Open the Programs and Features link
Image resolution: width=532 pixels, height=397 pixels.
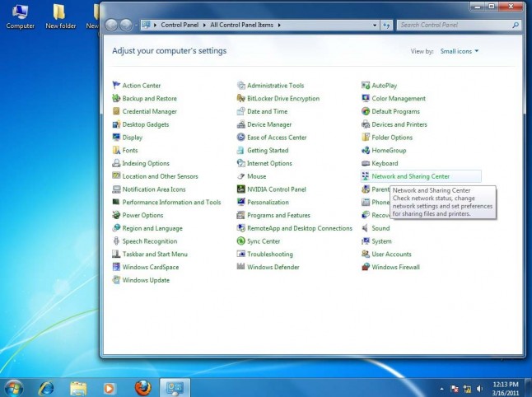tap(278, 215)
